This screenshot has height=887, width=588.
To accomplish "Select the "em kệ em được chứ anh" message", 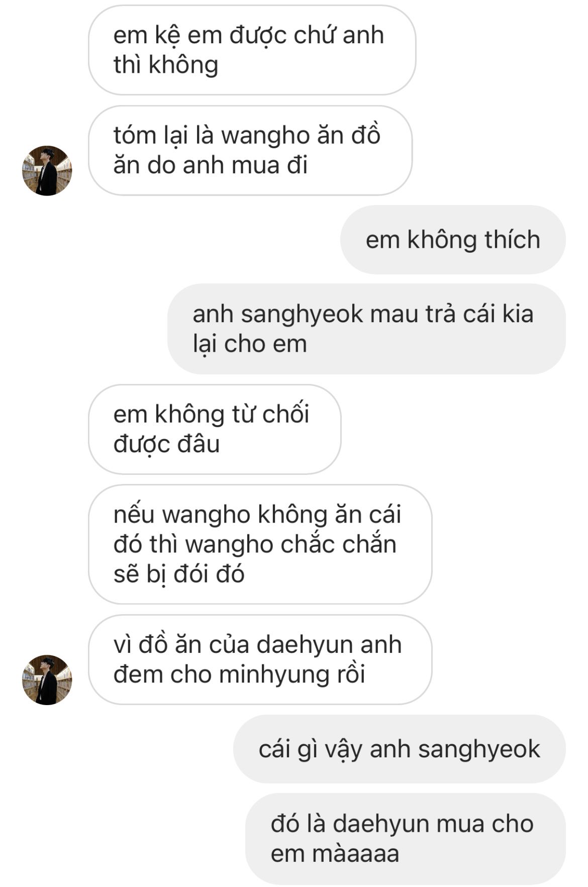I will [252, 50].
